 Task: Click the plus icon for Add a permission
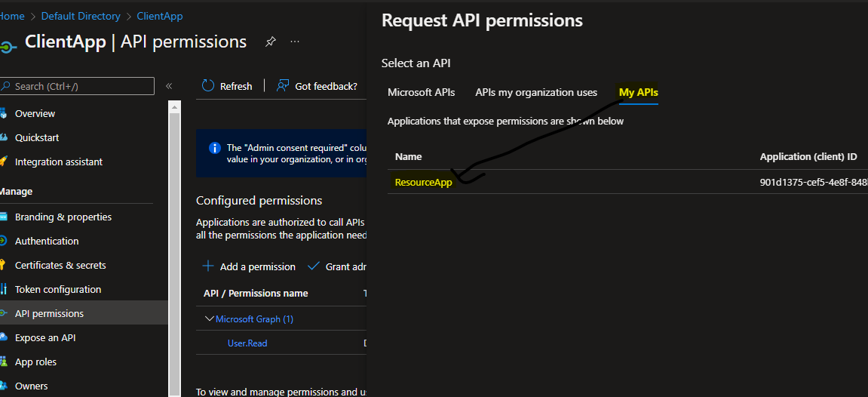pyautogui.click(x=208, y=266)
